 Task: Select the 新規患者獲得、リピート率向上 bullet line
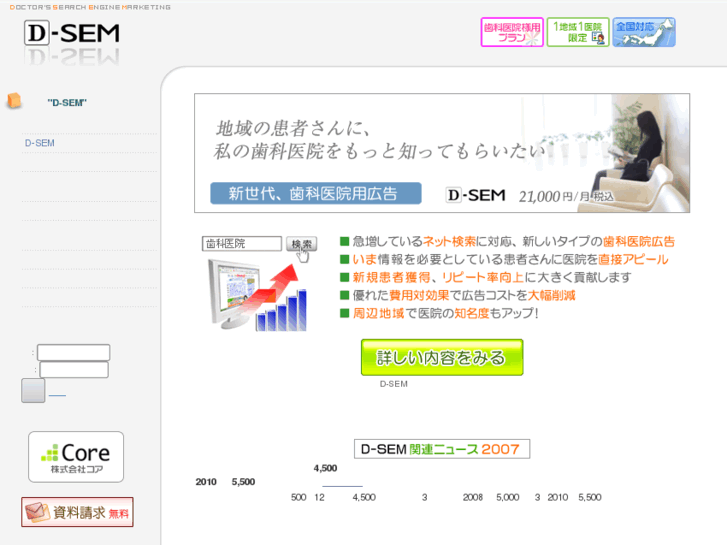tap(486, 277)
